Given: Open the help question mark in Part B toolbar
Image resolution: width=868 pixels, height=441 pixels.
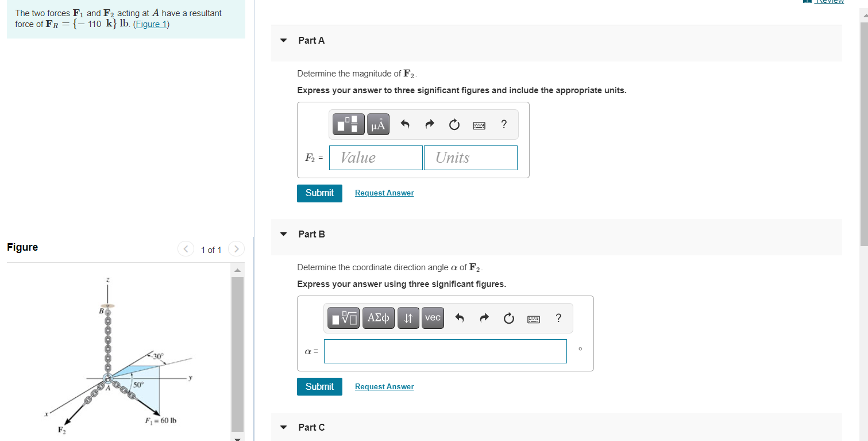Looking at the screenshot, I should click(558, 318).
